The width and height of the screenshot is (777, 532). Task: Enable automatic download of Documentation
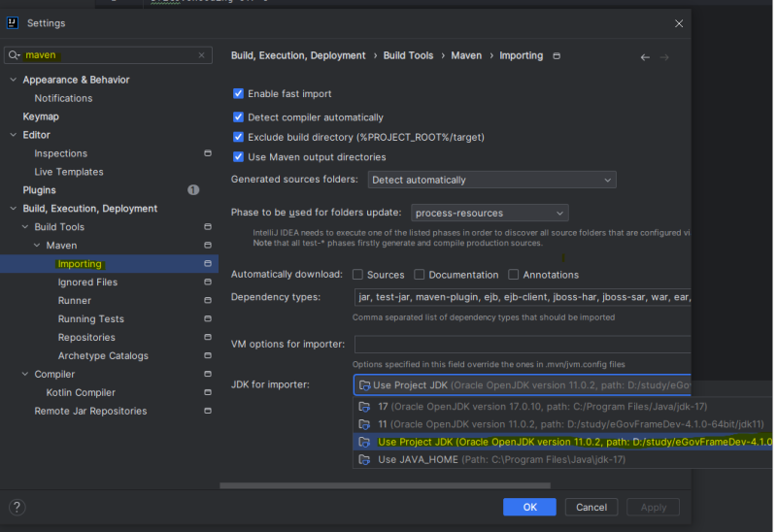click(x=420, y=274)
